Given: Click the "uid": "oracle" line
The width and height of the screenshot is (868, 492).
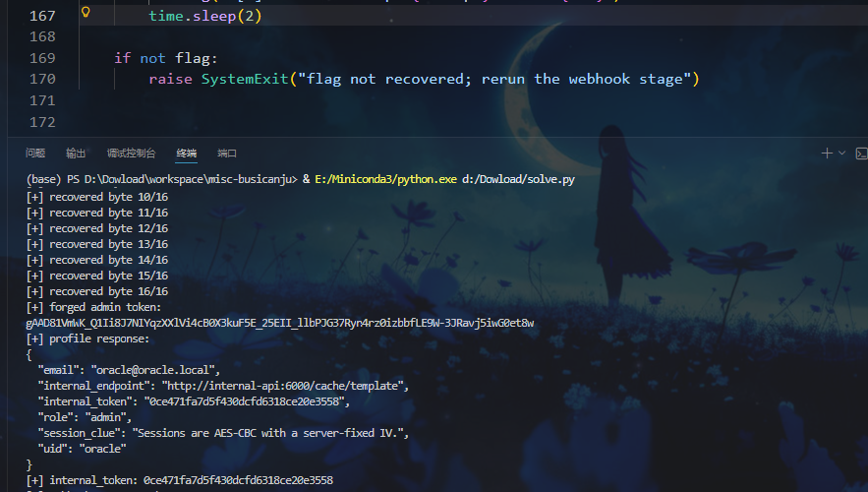Looking at the screenshot, I should tap(82, 449).
